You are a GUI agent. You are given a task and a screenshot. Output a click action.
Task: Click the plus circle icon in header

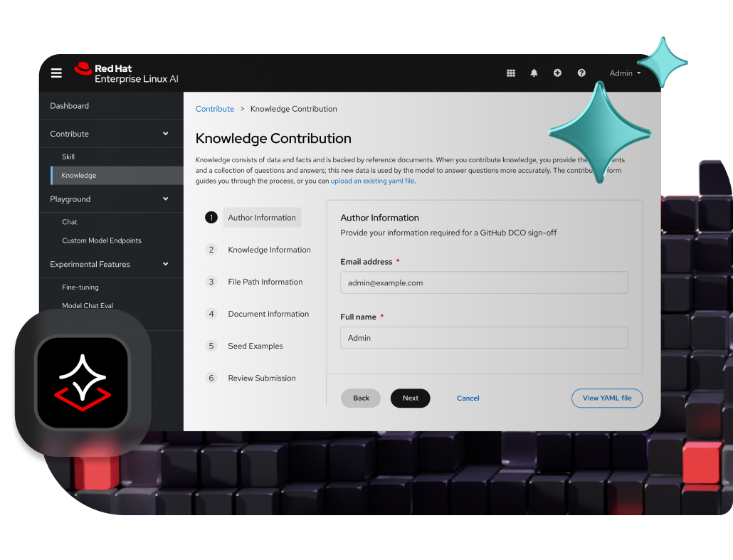557,73
